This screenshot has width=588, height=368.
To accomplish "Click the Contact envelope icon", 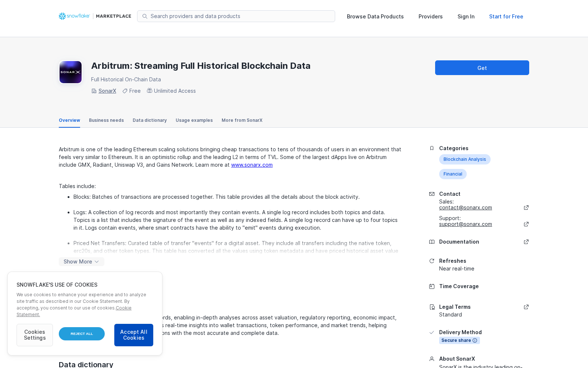I will click(432, 194).
